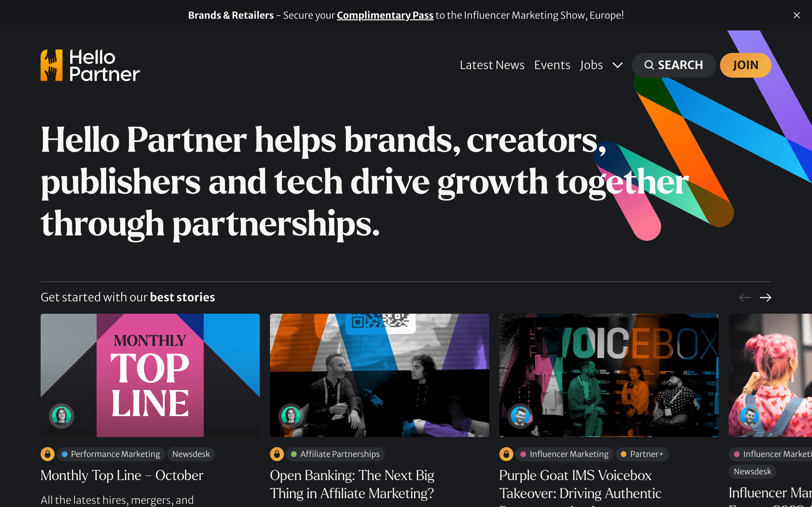This screenshot has width=812, height=507.
Task: Open the Complimentary Pass link
Action: 385,16
